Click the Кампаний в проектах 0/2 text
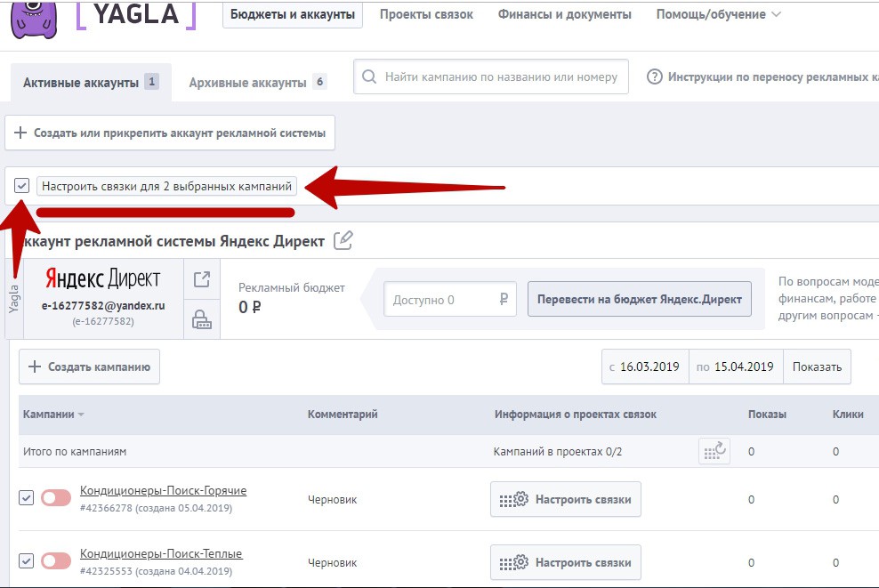879x588 pixels. click(x=558, y=451)
